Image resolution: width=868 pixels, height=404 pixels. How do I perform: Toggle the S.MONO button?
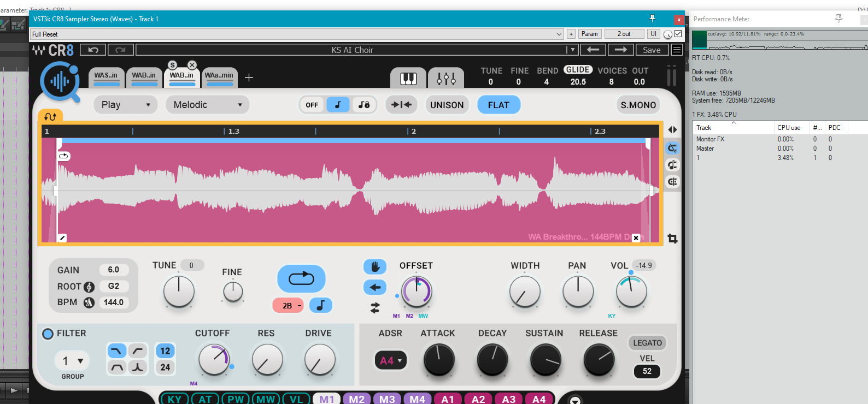pos(638,105)
